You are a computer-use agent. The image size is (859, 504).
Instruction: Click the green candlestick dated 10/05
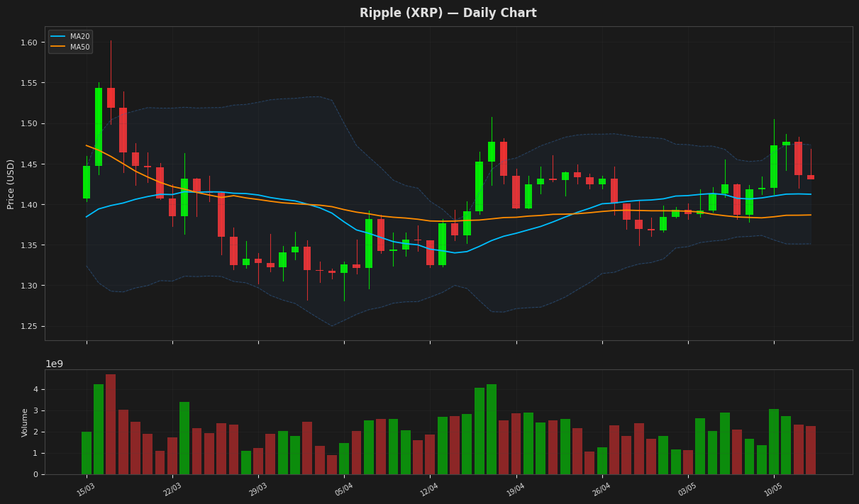pos(774,167)
